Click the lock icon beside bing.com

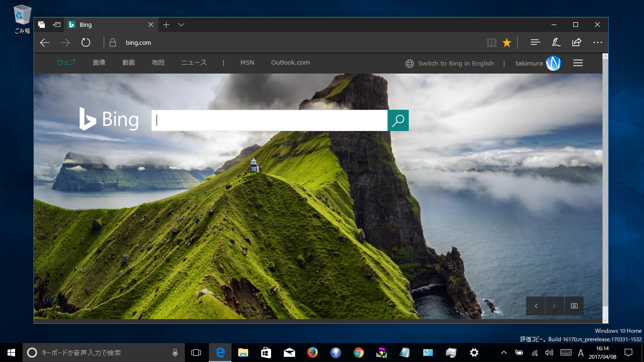click(113, 43)
